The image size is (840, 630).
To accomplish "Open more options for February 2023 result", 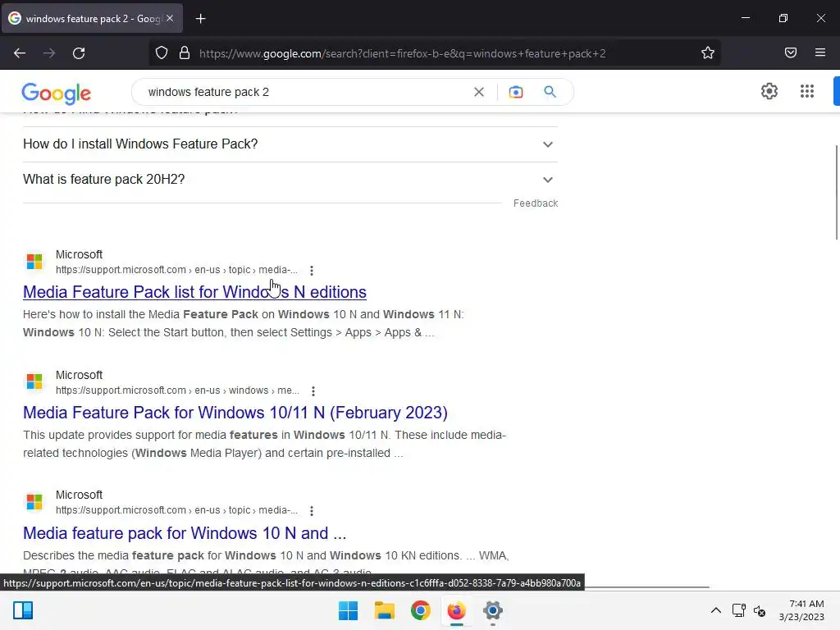I will tap(313, 391).
